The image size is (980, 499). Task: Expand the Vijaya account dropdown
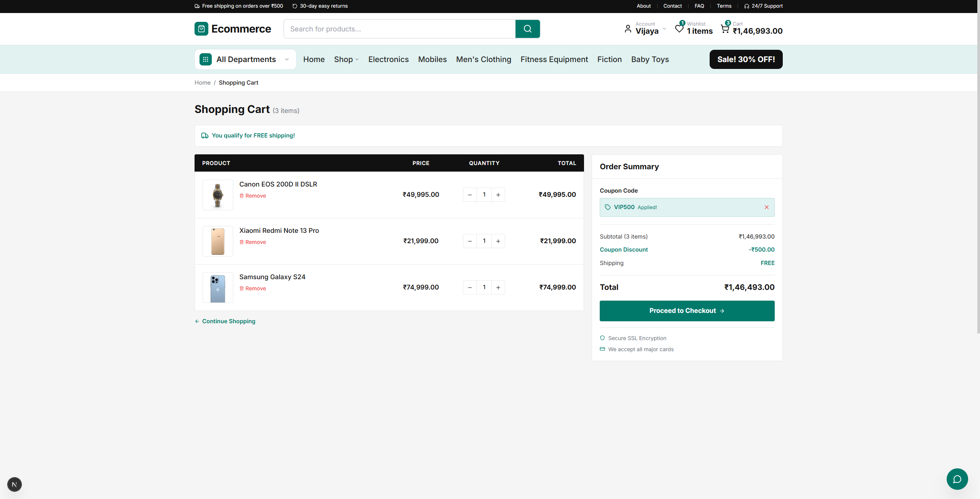(664, 29)
